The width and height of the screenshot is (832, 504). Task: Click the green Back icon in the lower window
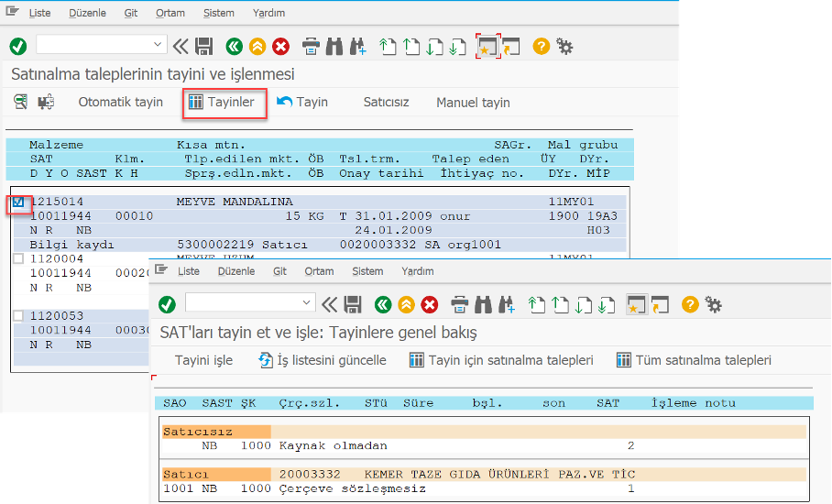tap(383, 305)
